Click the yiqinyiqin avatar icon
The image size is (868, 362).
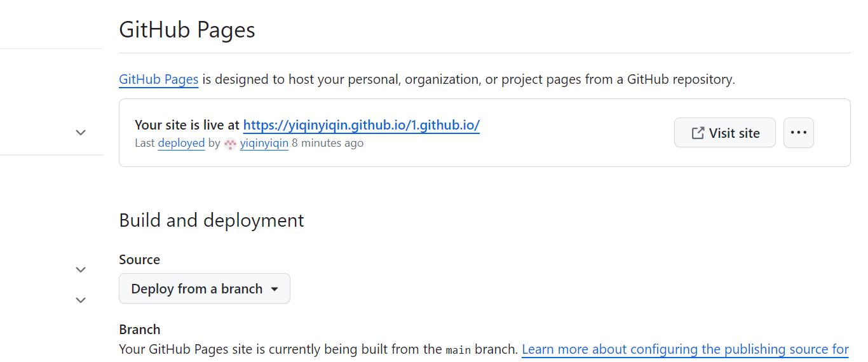[x=230, y=144]
